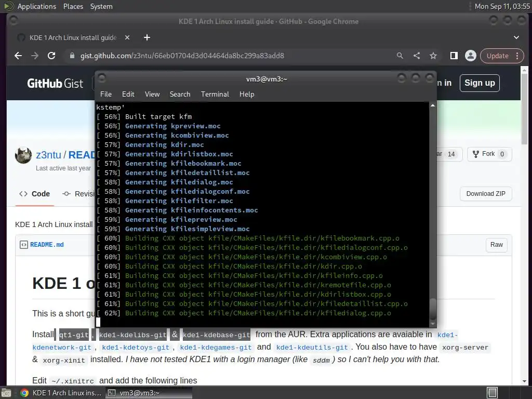This screenshot has height=399, width=532.
Task: Click the Raw button
Action: (496, 245)
